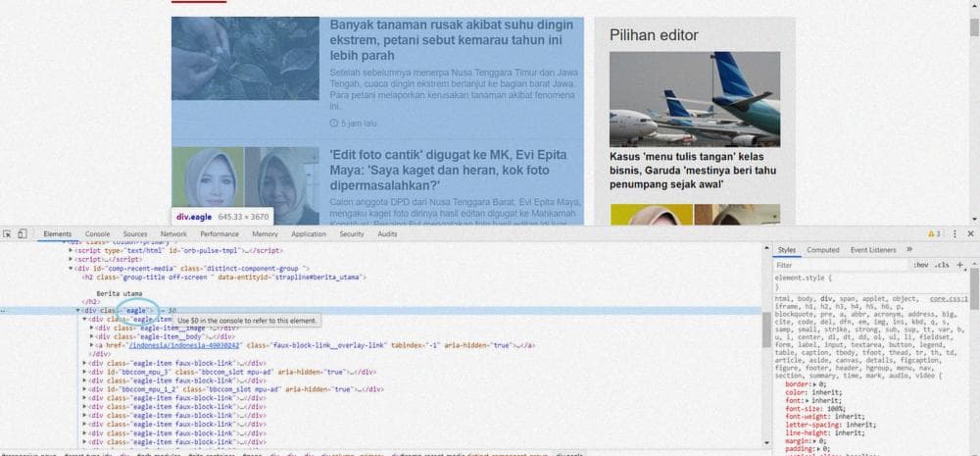Click the tea leaves picking thumbnail

[x=245, y=58]
